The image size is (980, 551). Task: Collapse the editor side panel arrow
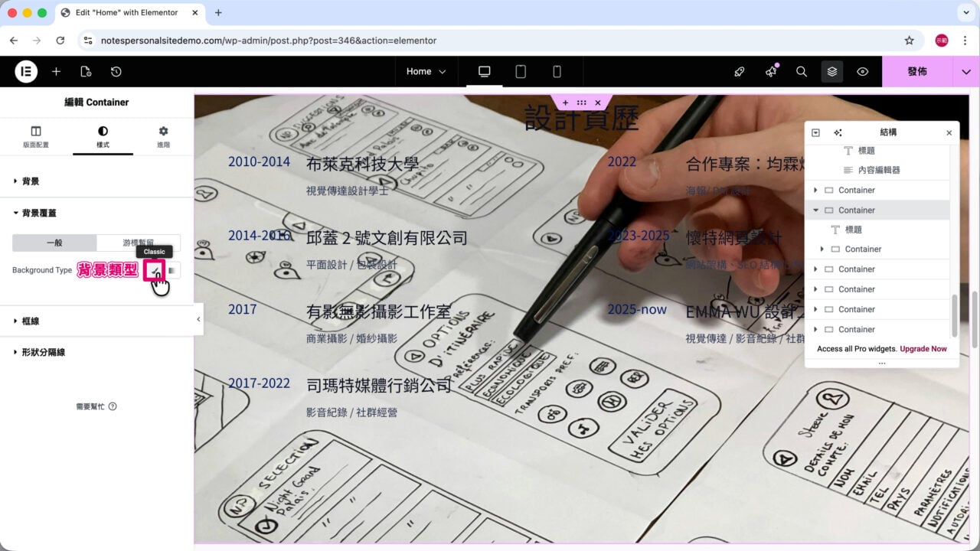(198, 319)
